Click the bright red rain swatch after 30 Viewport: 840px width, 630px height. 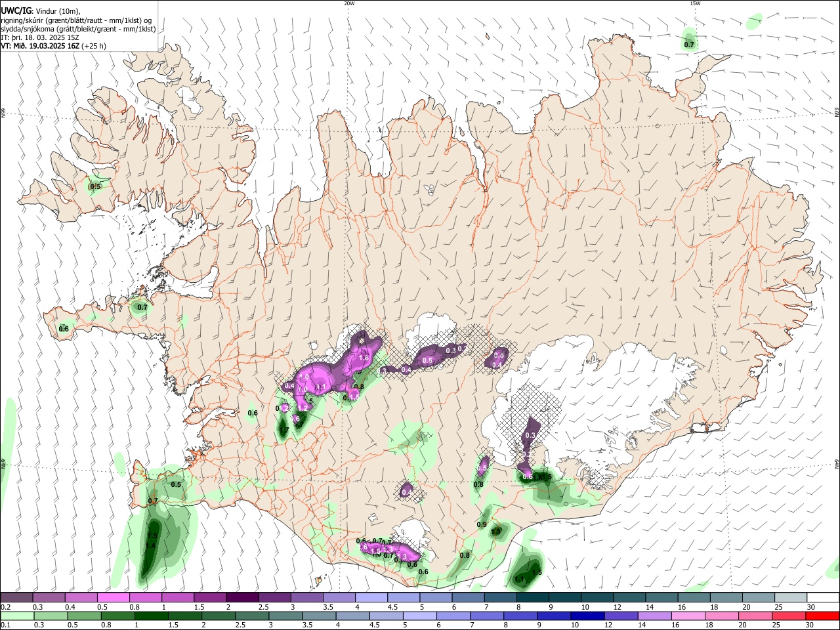pos(823,616)
